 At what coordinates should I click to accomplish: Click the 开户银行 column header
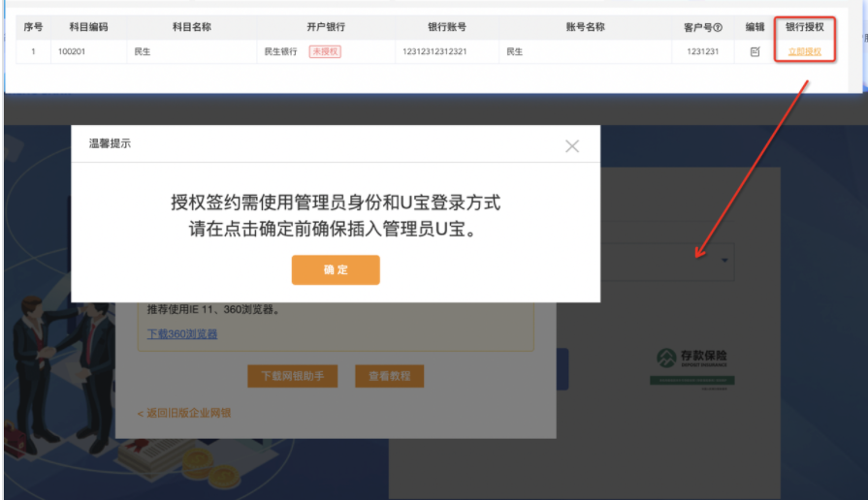(325, 27)
